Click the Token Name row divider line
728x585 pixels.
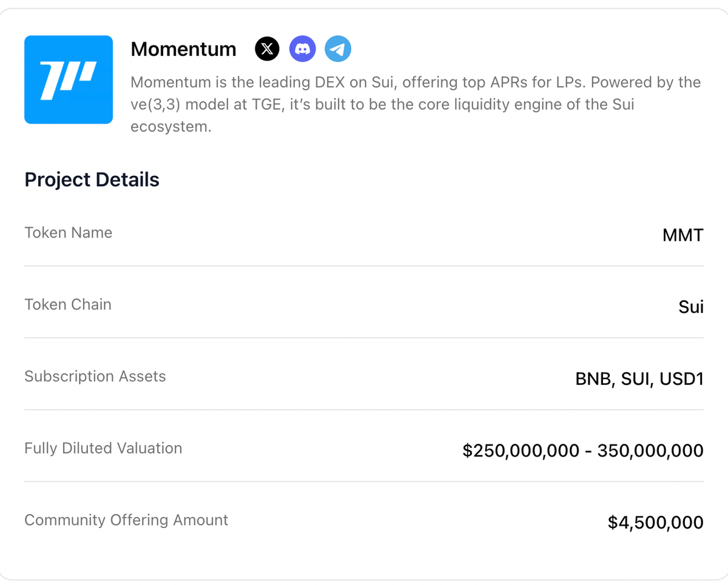click(x=364, y=266)
